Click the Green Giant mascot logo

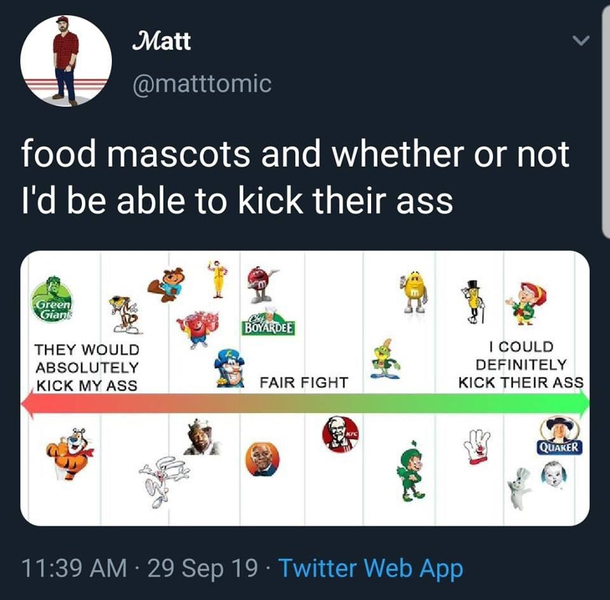tap(52, 299)
